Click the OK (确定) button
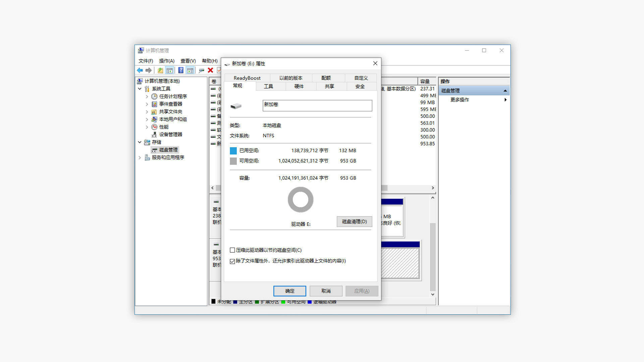Viewport: 644px width, 362px height. click(289, 291)
